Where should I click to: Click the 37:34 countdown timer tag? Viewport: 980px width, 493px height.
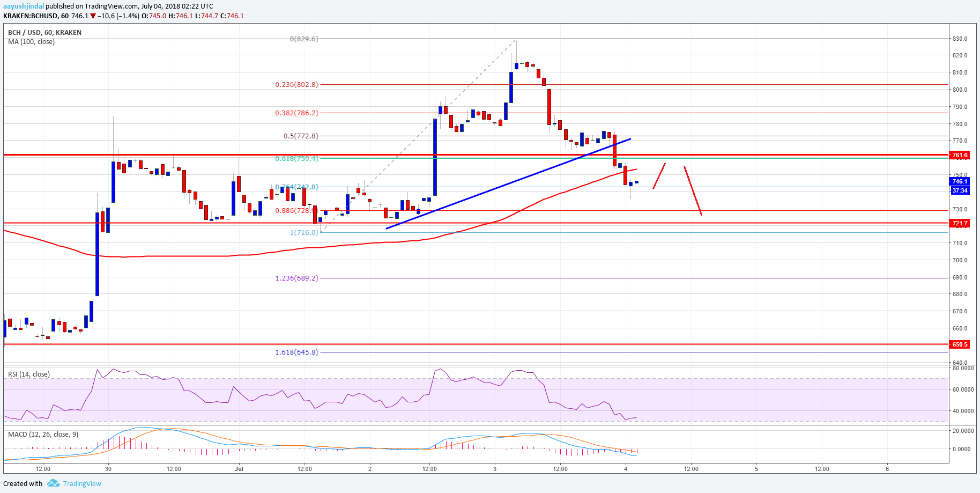(959, 191)
